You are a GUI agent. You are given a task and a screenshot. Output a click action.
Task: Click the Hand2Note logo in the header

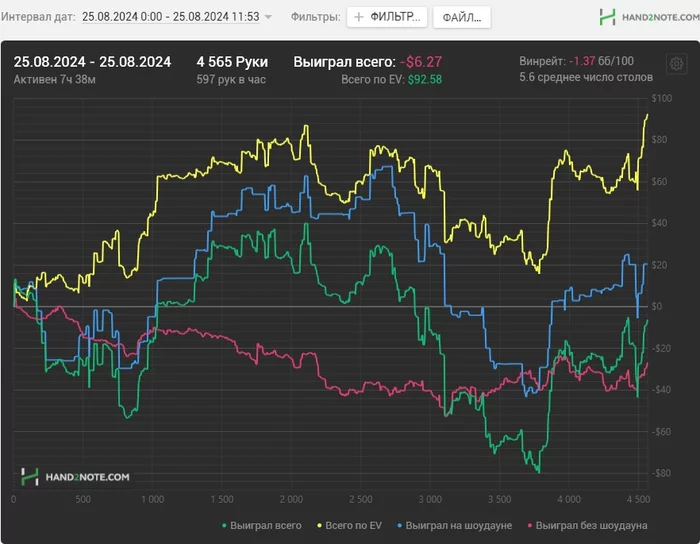[649, 17]
